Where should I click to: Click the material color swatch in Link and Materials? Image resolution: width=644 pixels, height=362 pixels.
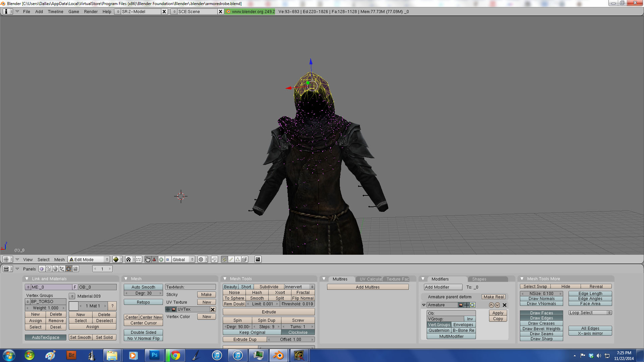pos(73,306)
